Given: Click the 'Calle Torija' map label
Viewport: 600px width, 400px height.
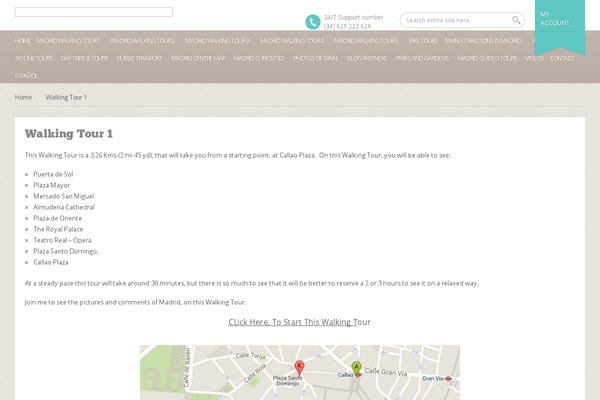Looking at the screenshot, I should pos(251,356).
